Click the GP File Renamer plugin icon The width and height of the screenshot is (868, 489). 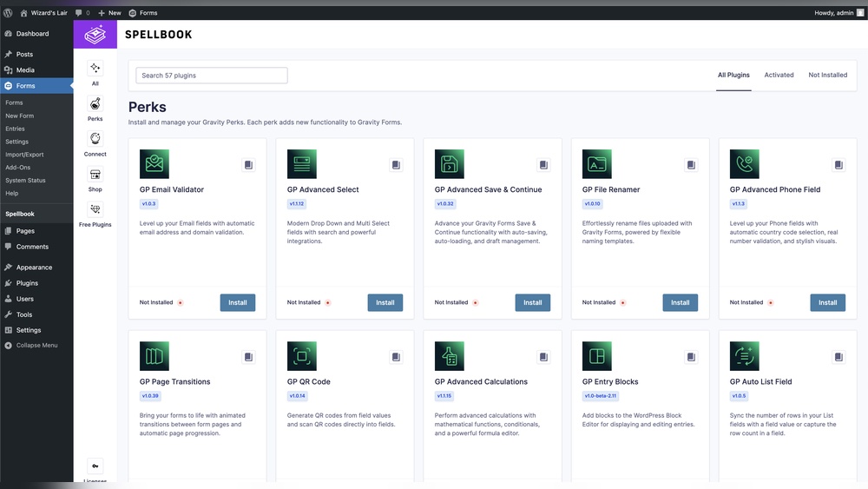597,164
